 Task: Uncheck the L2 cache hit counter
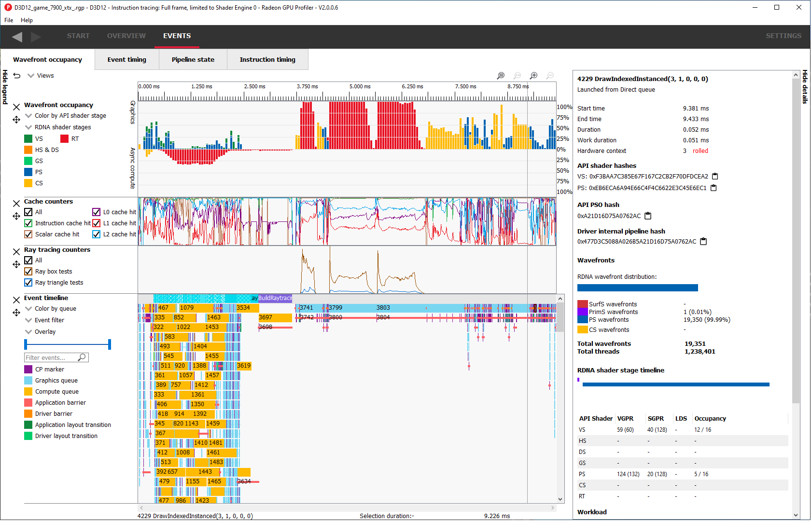pyautogui.click(x=96, y=234)
